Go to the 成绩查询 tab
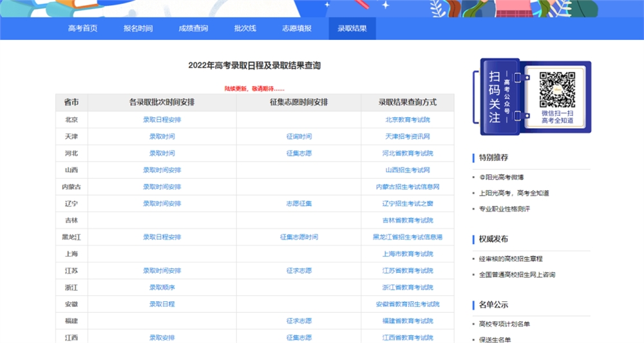Viewport: 644px width, 343px height. coord(193,28)
